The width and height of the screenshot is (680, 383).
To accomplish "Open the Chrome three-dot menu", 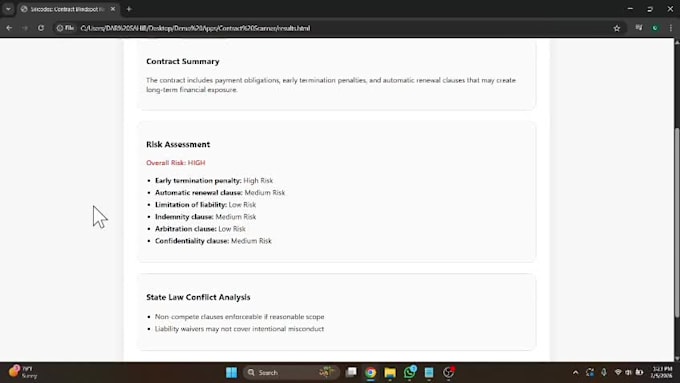I will 671,28.
